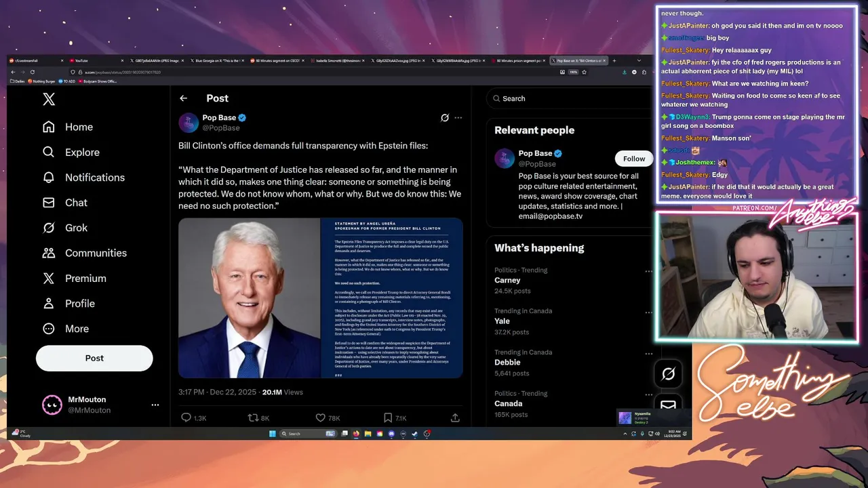Click the 3:17 PM Dec 22 timestamp
Screen dimensions: 868x488
tap(217, 392)
